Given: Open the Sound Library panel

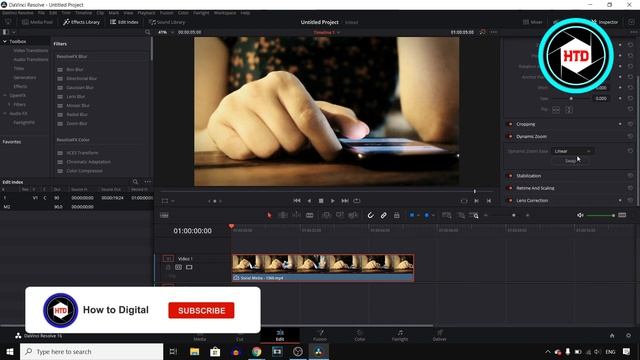Looking at the screenshot, I should coord(167,22).
